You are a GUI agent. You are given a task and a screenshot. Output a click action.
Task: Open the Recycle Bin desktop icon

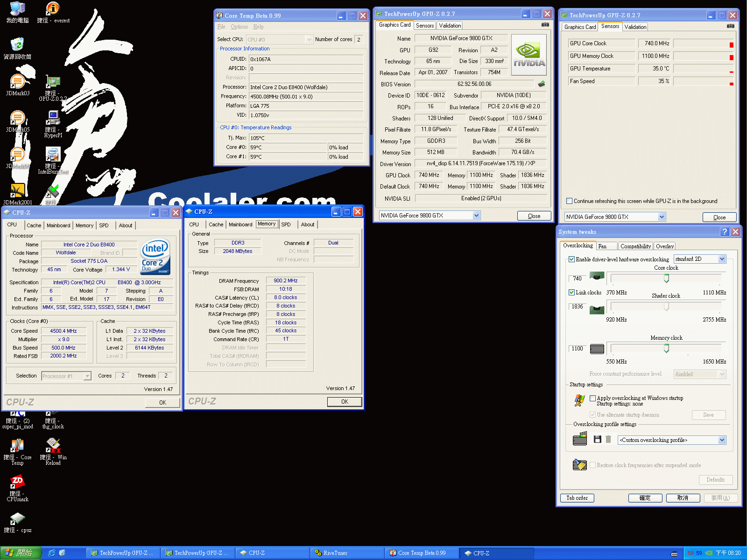coord(17,49)
